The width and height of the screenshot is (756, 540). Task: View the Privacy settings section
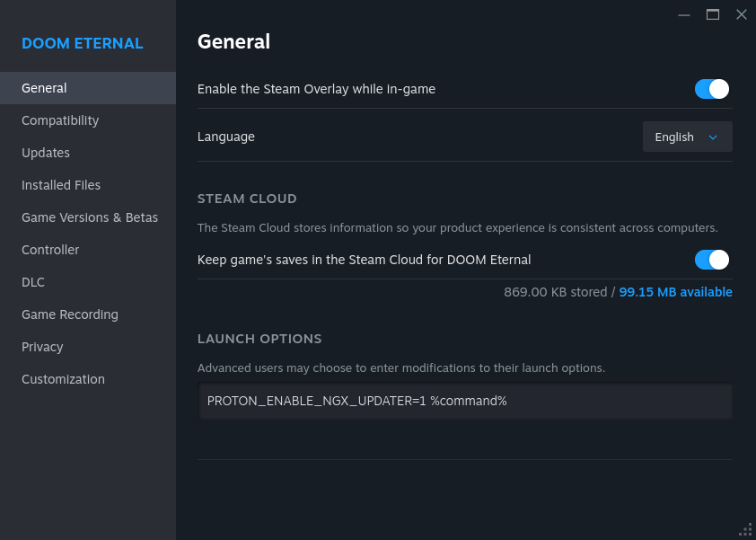pyautogui.click(x=41, y=346)
